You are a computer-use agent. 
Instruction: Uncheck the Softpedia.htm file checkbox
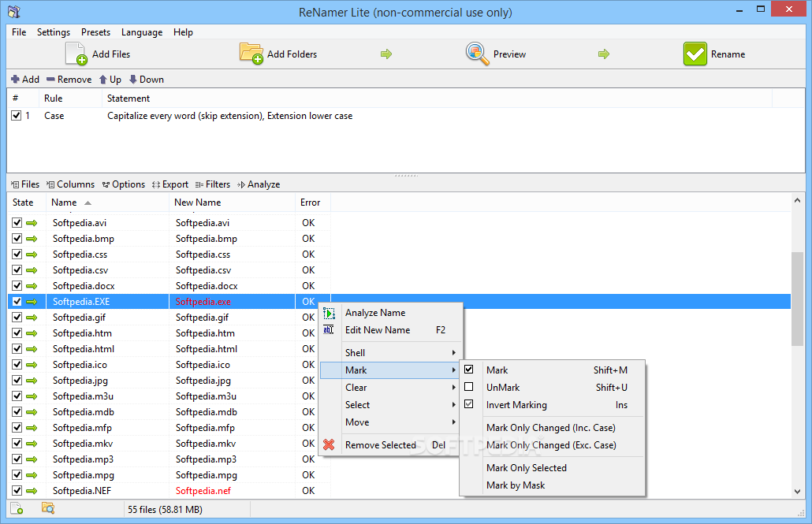point(17,333)
